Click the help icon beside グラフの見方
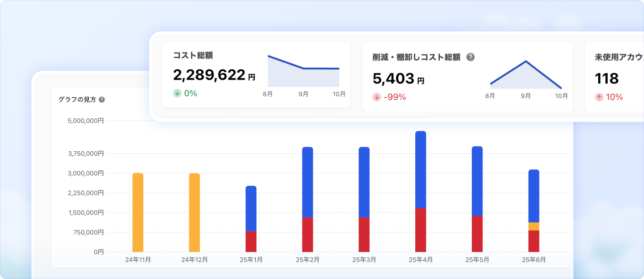Image resolution: width=644 pixels, height=279 pixels. click(102, 100)
